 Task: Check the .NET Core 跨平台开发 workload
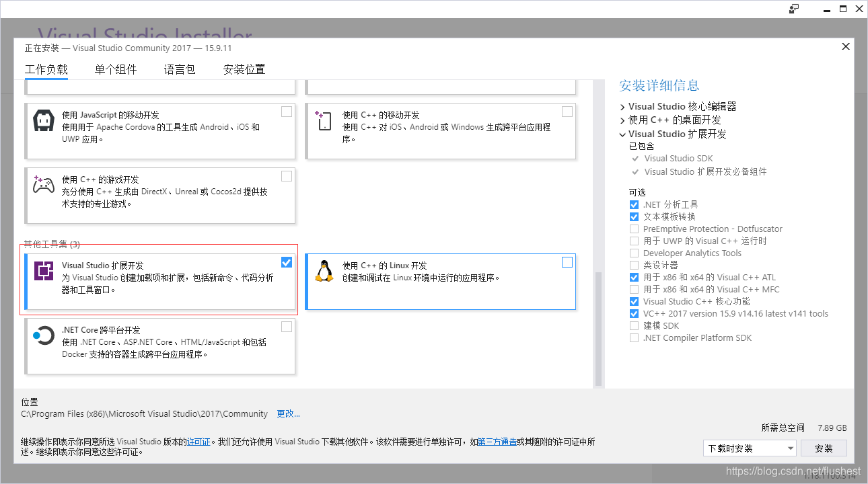(x=287, y=327)
